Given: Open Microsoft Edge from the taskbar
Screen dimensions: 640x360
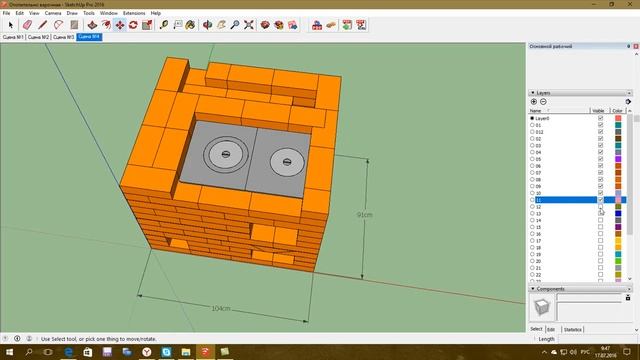Looking at the screenshot, I should pyautogui.click(x=68, y=352).
